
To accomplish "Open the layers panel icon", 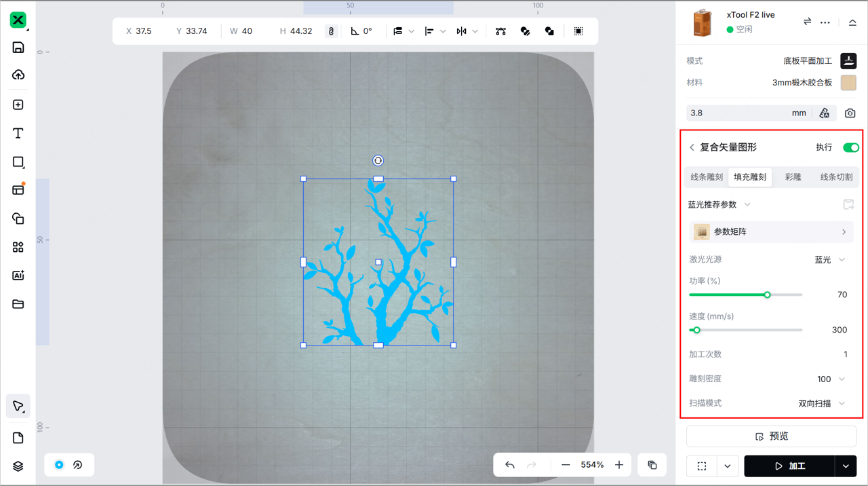I will point(18,466).
